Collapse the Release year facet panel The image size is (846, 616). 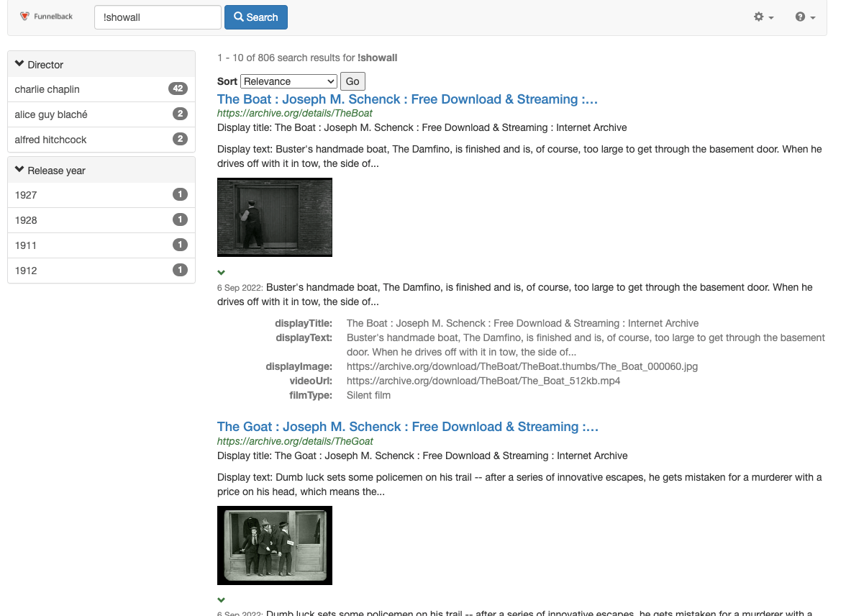point(50,171)
